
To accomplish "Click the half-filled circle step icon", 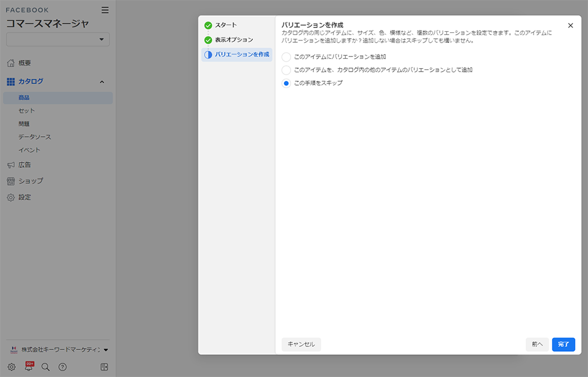I will [x=208, y=55].
